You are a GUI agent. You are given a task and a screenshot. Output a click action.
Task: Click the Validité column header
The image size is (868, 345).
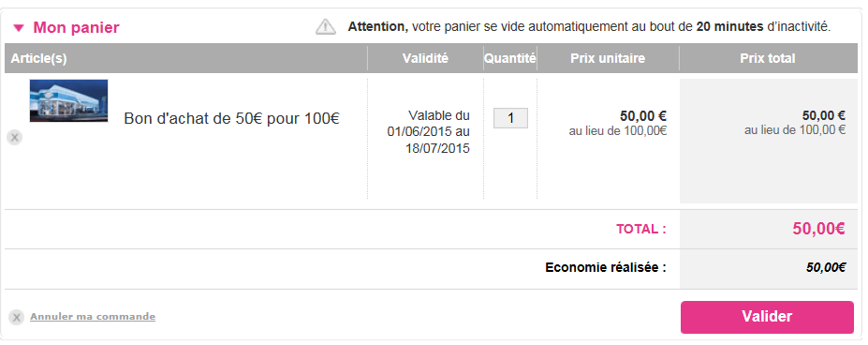pos(425,58)
